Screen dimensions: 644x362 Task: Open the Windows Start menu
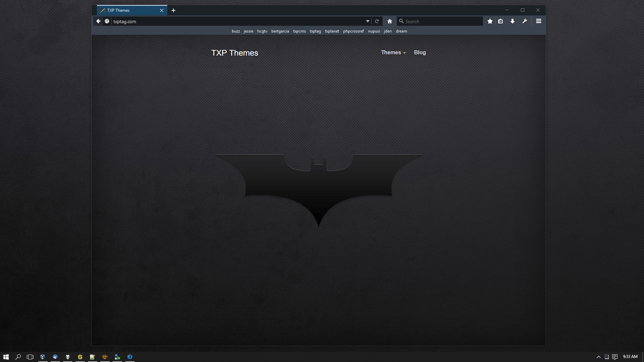pyautogui.click(x=6, y=357)
